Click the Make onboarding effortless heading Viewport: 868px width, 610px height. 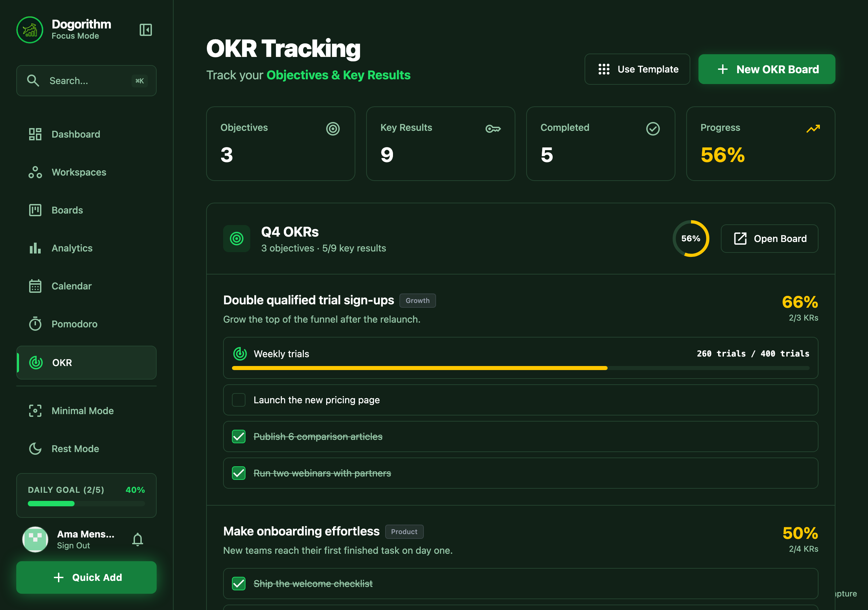click(301, 531)
